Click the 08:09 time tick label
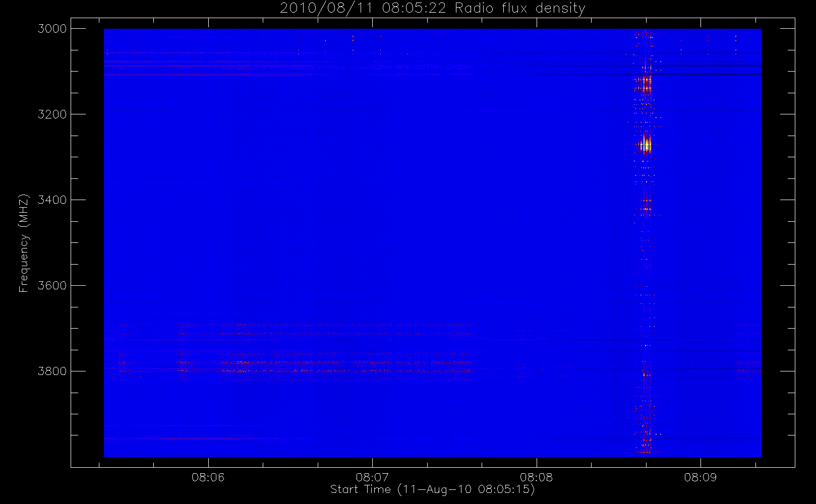The height and width of the screenshot is (504, 816). (x=701, y=477)
